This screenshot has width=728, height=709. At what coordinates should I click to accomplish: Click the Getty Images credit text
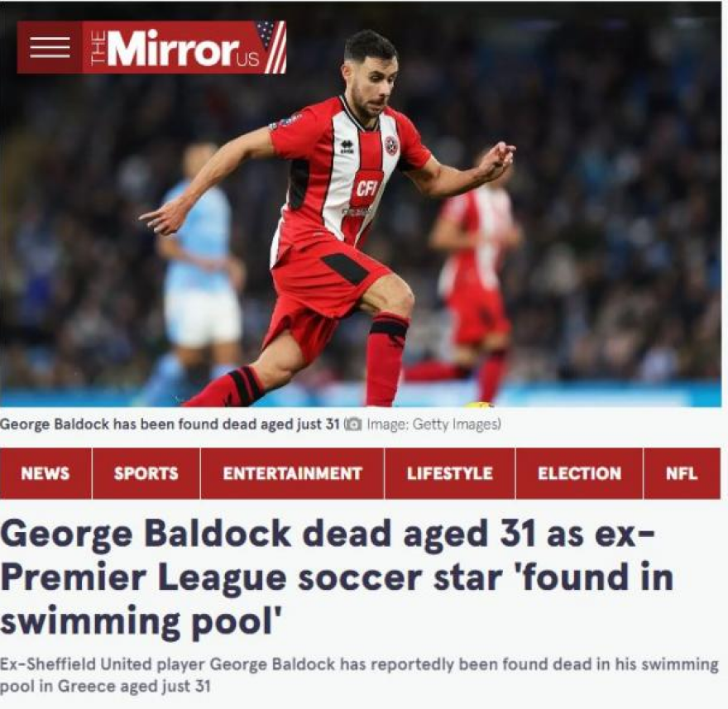pos(433,424)
